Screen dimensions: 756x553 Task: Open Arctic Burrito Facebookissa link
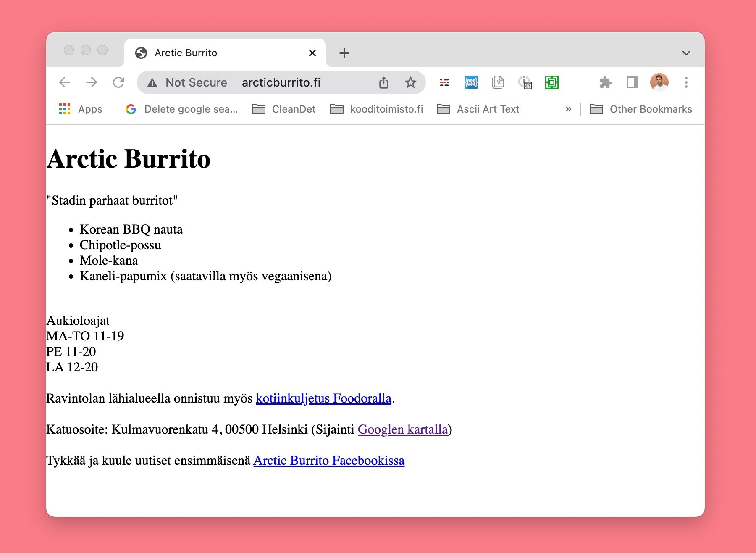(x=329, y=461)
